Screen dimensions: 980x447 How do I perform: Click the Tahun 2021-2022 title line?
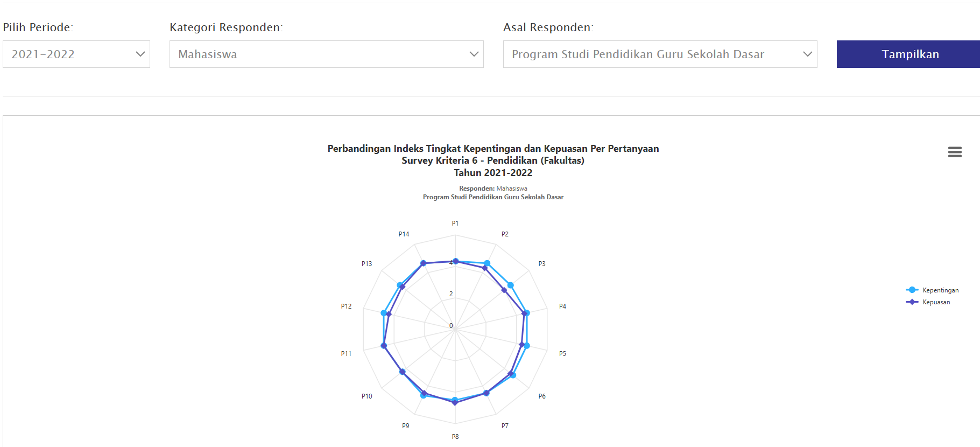pos(493,173)
